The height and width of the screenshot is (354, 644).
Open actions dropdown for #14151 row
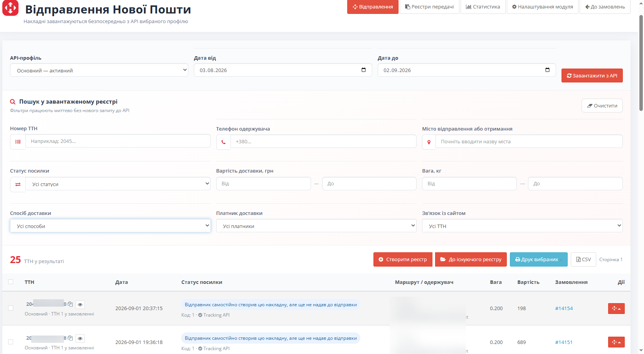616,342
